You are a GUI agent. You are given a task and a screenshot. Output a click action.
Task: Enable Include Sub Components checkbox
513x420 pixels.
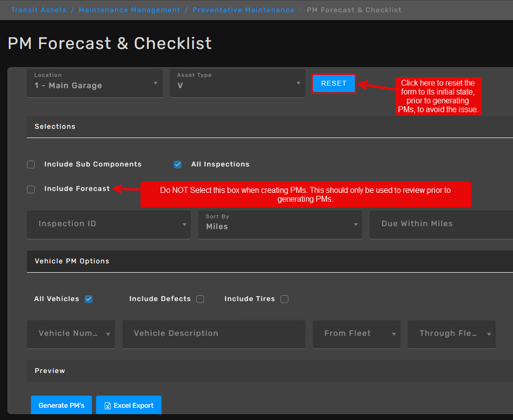pos(31,164)
